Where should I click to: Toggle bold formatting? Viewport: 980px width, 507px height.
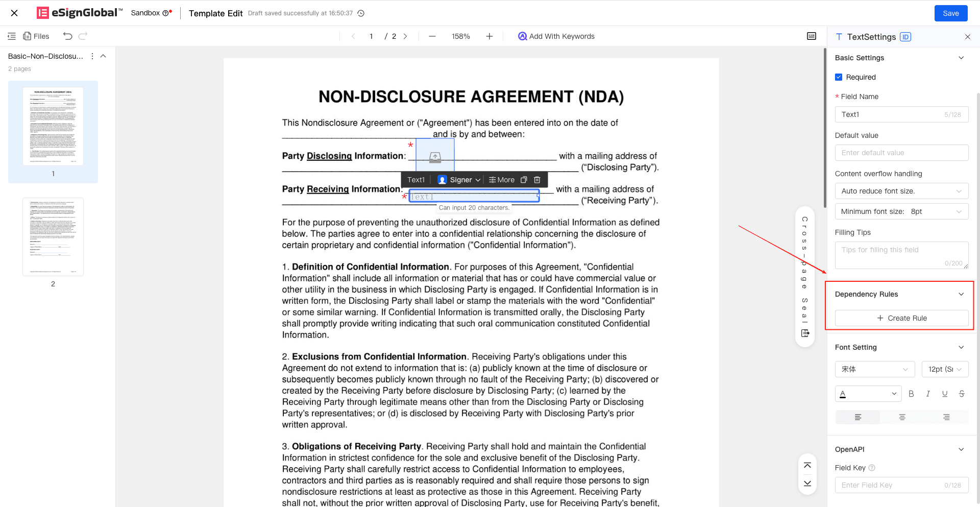[911, 394]
